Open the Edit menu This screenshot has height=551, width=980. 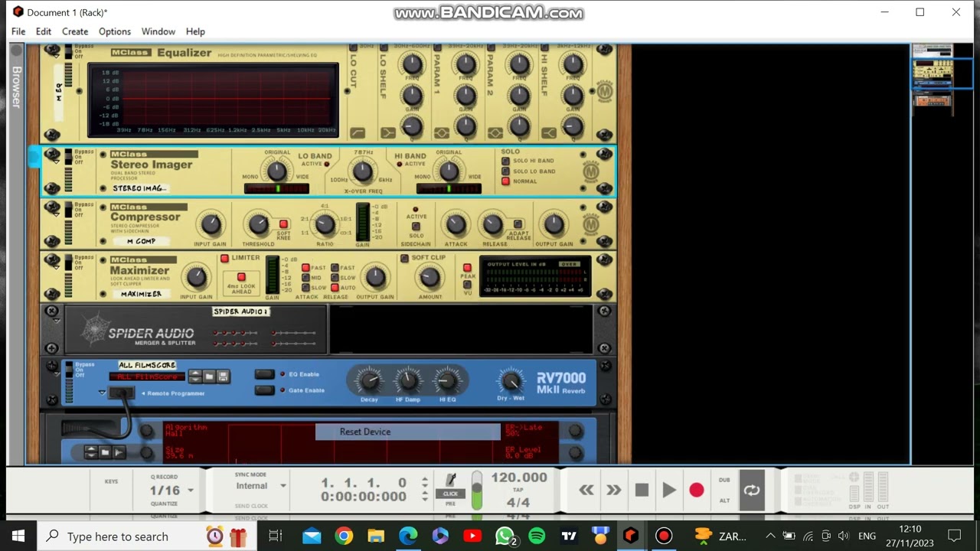pyautogui.click(x=44, y=31)
